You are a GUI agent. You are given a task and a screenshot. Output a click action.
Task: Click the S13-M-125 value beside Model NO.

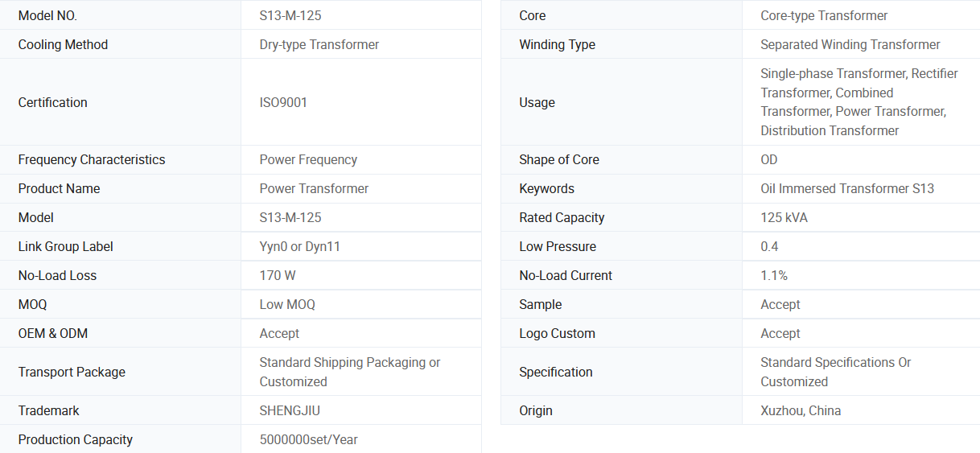point(290,15)
